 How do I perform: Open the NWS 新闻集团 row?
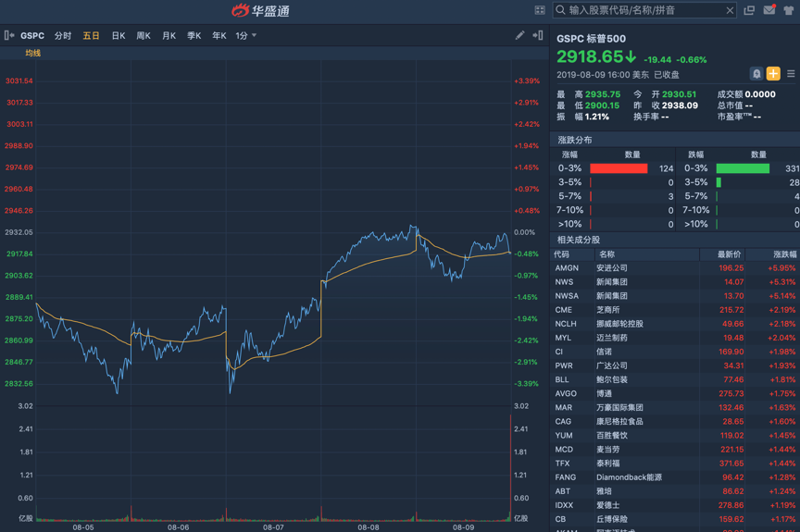click(x=675, y=282)
